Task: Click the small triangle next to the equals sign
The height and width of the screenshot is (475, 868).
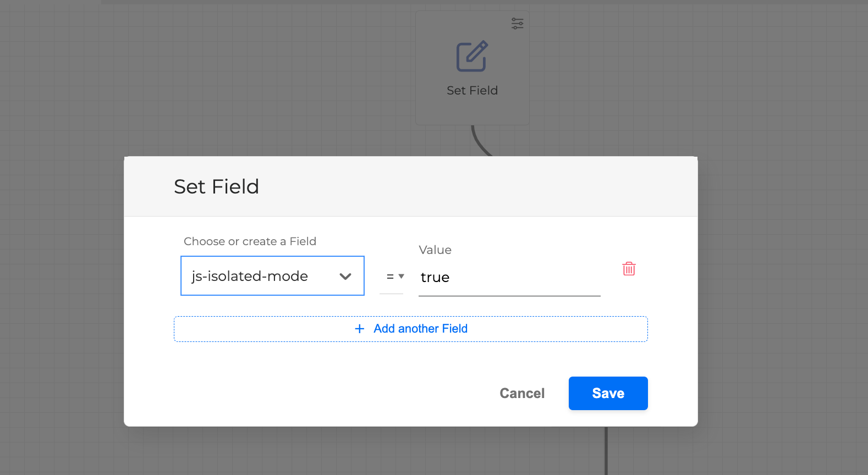Action: (x=402, y=276)
